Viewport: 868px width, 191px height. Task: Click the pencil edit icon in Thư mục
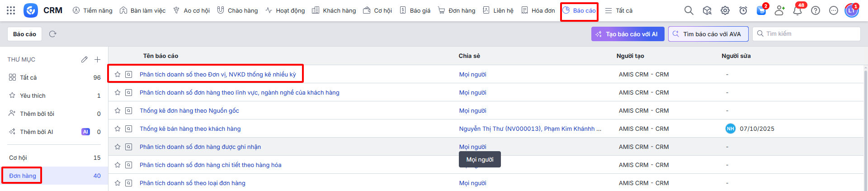pos(84,59)
